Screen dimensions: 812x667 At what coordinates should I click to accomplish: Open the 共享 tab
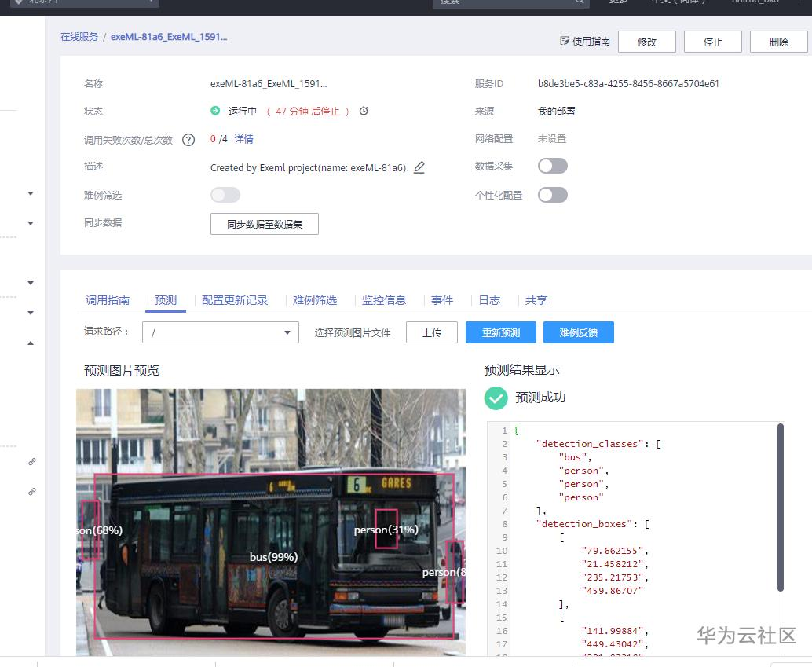point(536,300)
